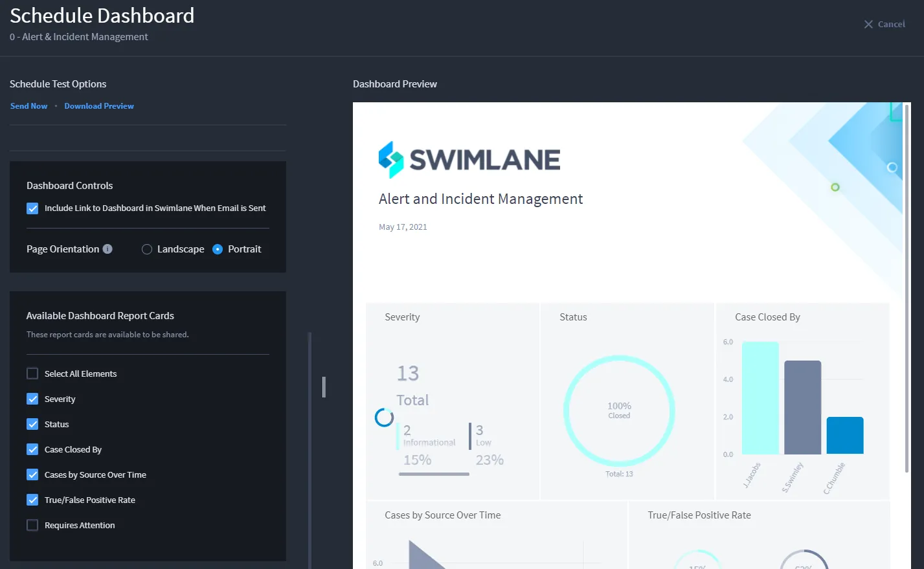Click the 13 Total severity count
The height and width of the screenshot is (569, 924).
[x=412, y=386]
